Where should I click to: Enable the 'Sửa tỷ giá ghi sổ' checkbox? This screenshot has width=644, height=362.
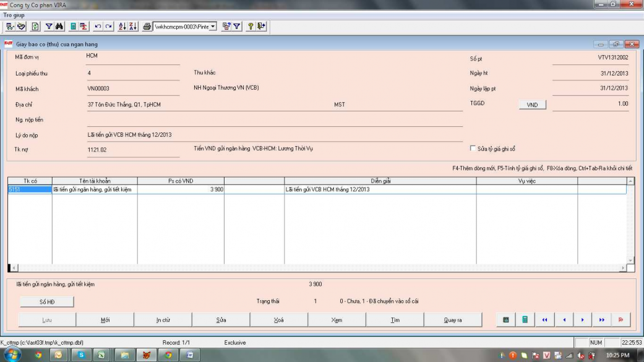click(x=473, y=149)
